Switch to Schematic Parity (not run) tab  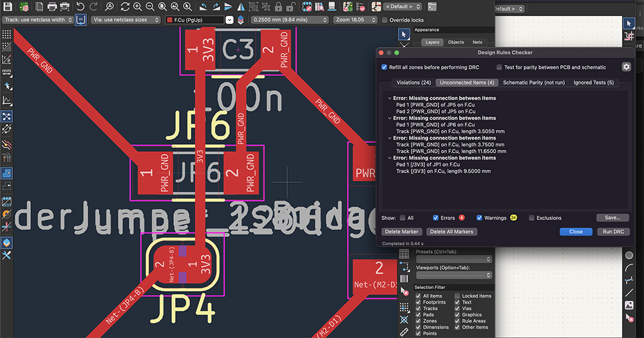tap(533, 82)
